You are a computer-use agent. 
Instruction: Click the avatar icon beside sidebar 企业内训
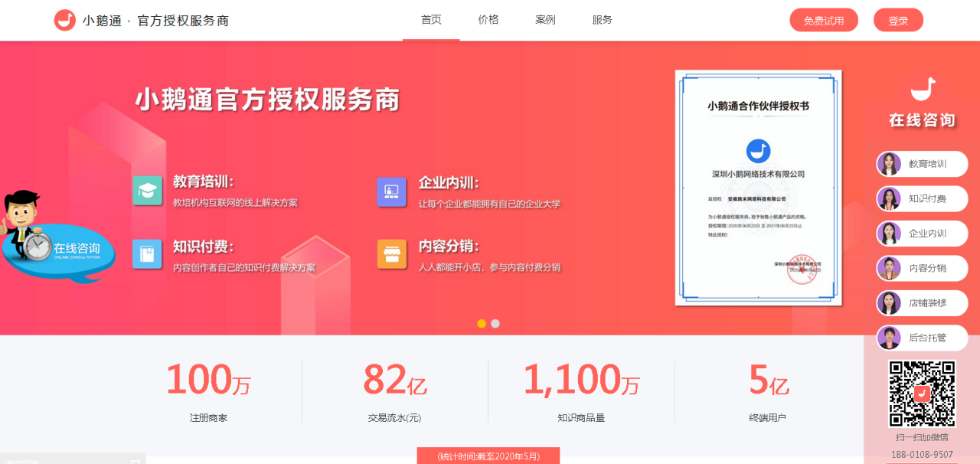click(x=889, y=234)
